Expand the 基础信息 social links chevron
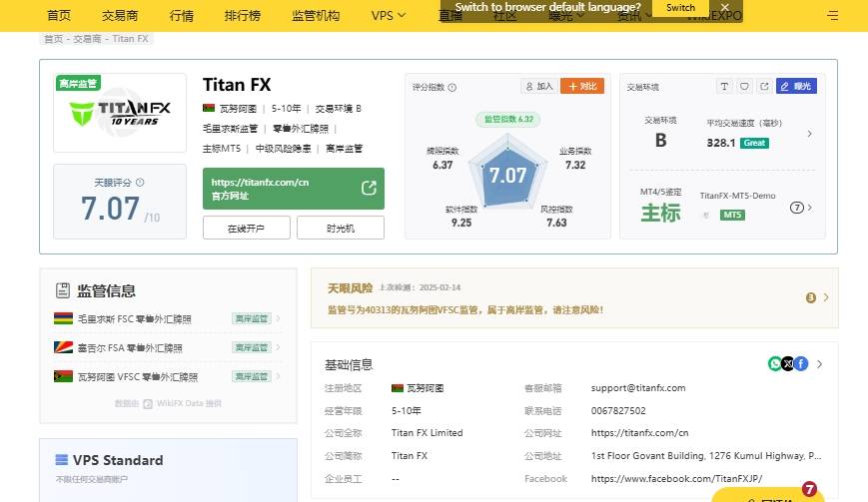 pos(820,364)
